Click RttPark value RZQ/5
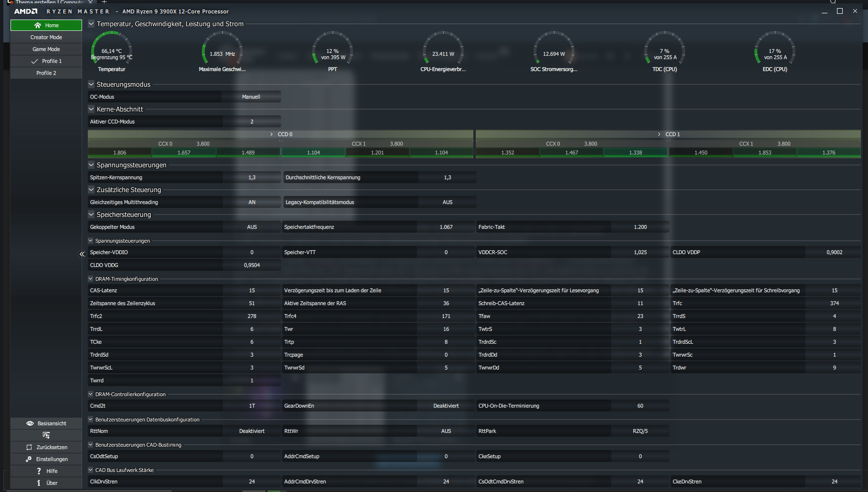Viewport: 868px width, 492px height. (640, 431)
